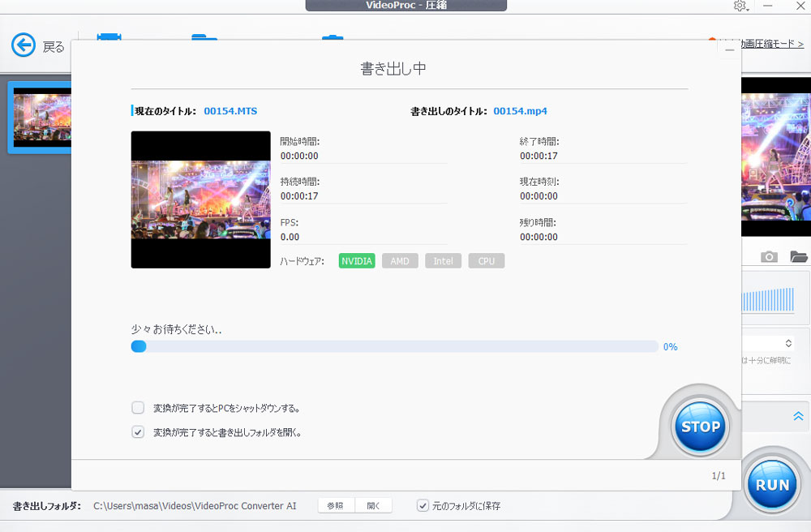Click the export preview thumbnail
The height and width of the screenshot is (532, 811).
(200, 199)
